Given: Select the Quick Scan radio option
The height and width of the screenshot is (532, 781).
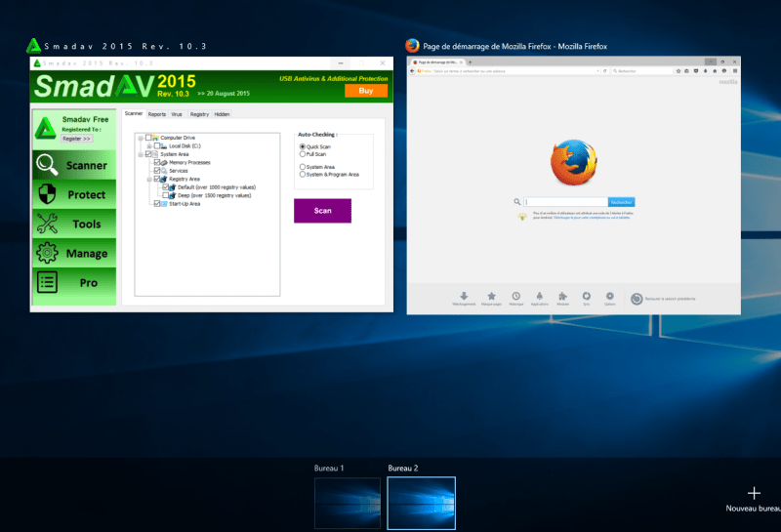Looking at the screenshot, I should [303, 147].
